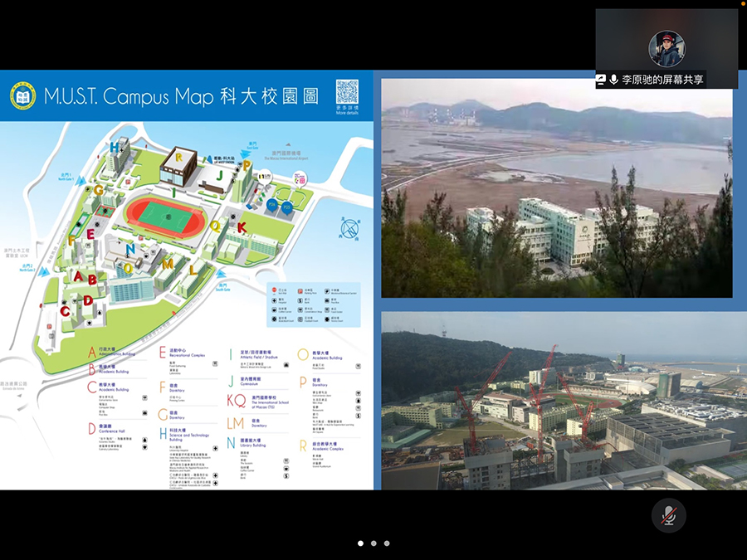
Task: Tap the compass icon on the campus map
Action: click(x=350, y=229)
